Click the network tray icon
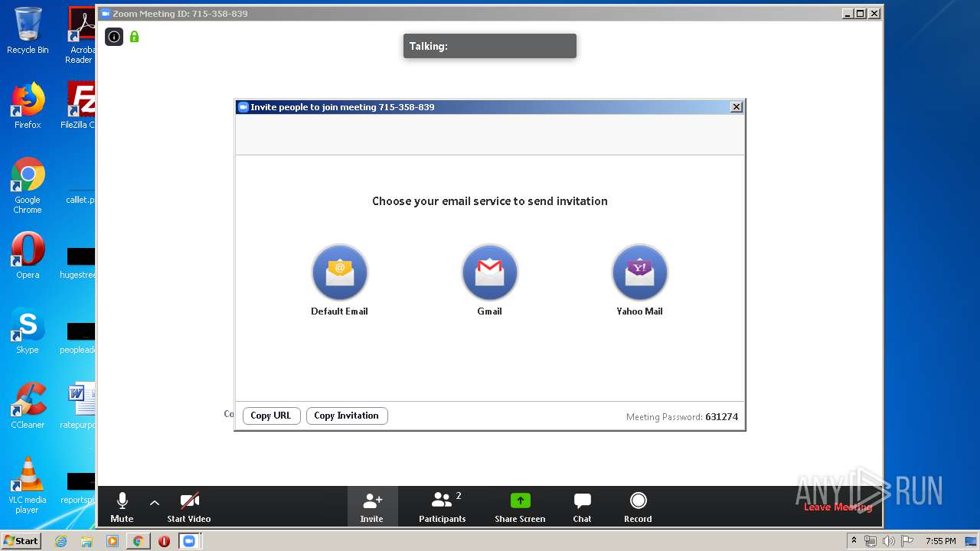980x551 pixels. click(x=871, y=541)
